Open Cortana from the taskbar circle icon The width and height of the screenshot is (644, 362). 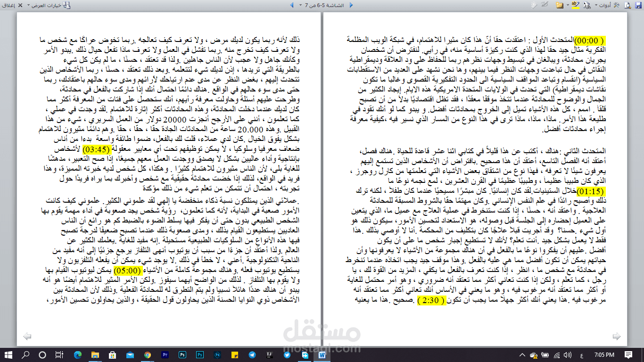pyautogui.click(x=42, y=355)
